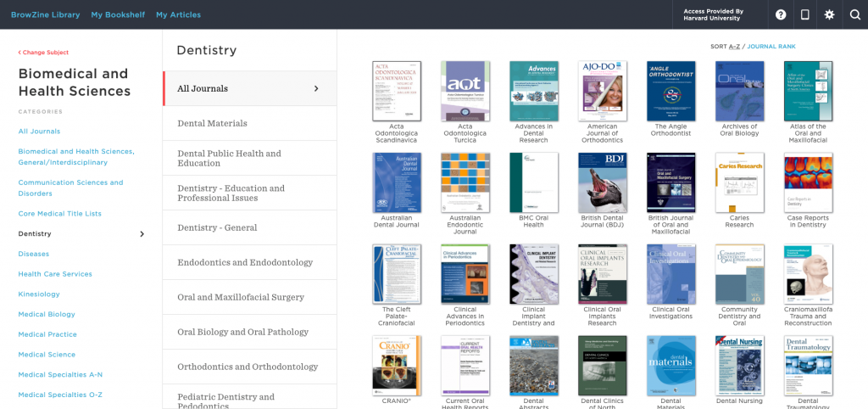The height and width of the screenshot is (409, 868).
Task: Open Craniomaxillofacial Trauma and Reconstruction cover
Action: pos(809,274)
